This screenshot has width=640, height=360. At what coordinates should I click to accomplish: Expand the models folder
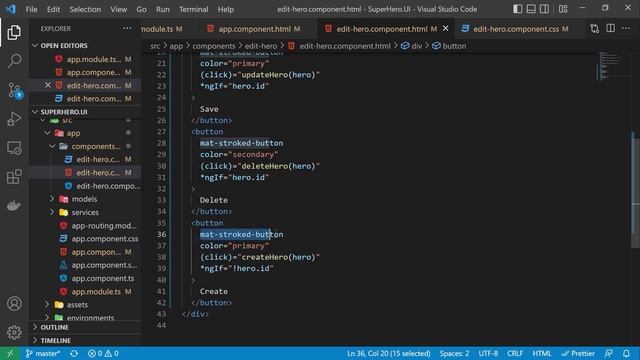tap(52, 199)
